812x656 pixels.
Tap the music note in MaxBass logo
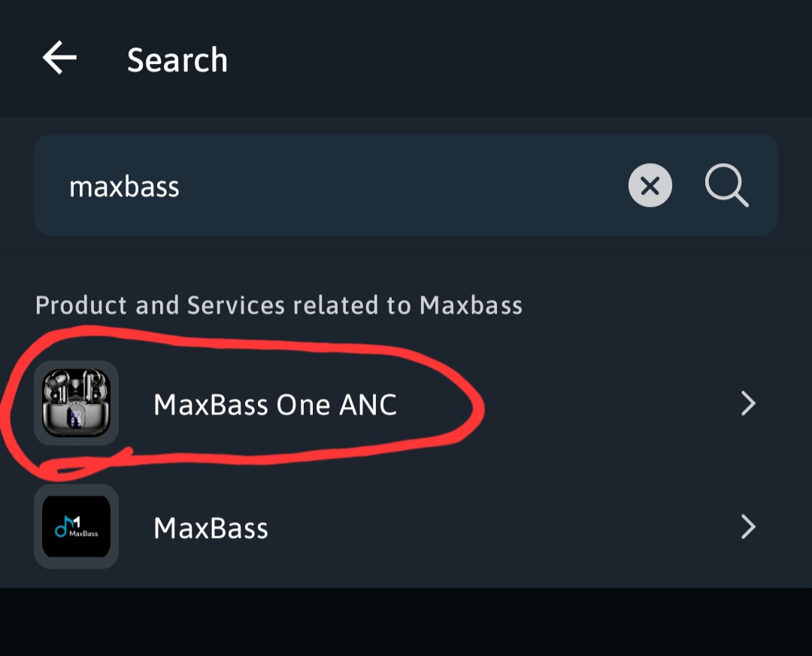point(63,525)
